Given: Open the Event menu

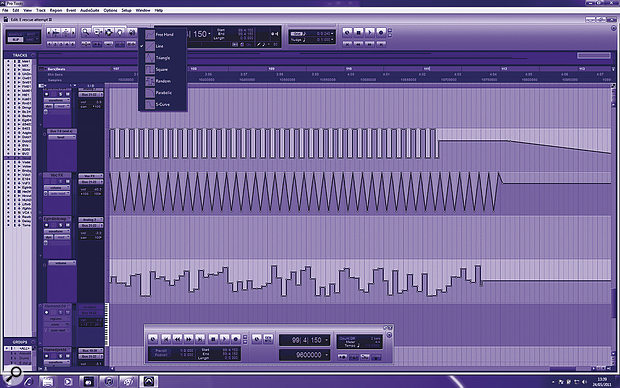Looking at the screenshot, I should (71, 10).
